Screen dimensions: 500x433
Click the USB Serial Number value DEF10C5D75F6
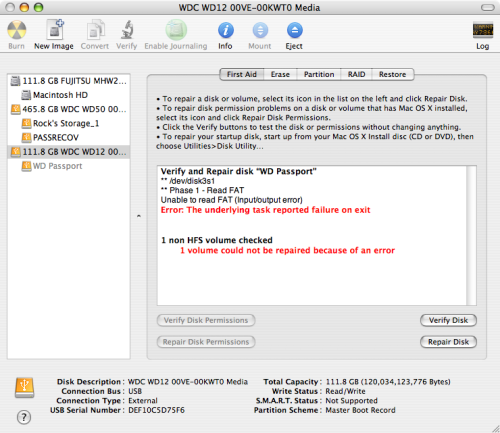[156, 410]
